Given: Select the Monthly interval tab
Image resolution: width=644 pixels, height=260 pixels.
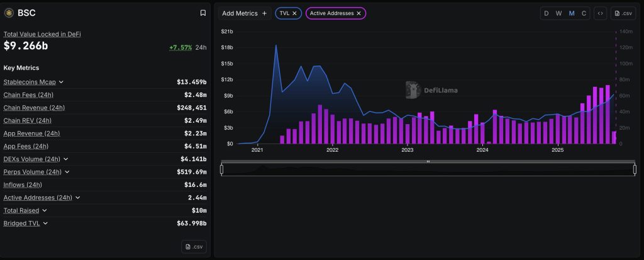Looking at the screenshot, I should tap(572, 13).
